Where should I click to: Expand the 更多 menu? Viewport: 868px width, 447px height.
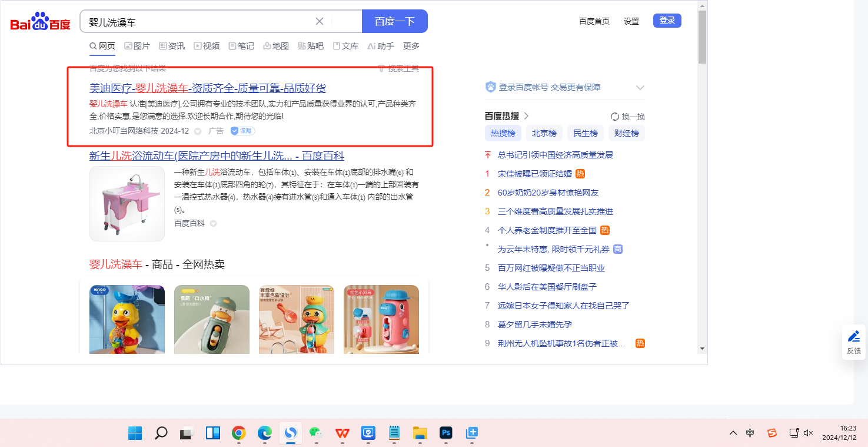click(411, 46)
